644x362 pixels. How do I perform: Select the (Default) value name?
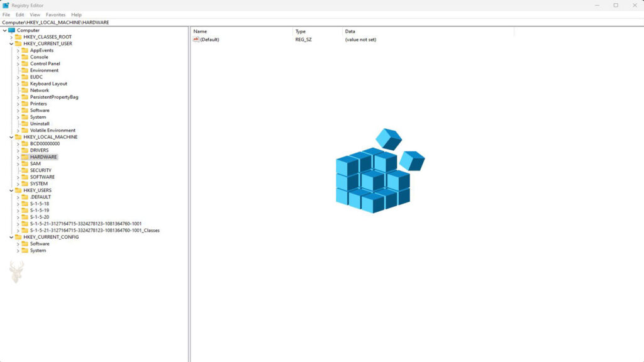pyautogui.click(x=209, y=40)
